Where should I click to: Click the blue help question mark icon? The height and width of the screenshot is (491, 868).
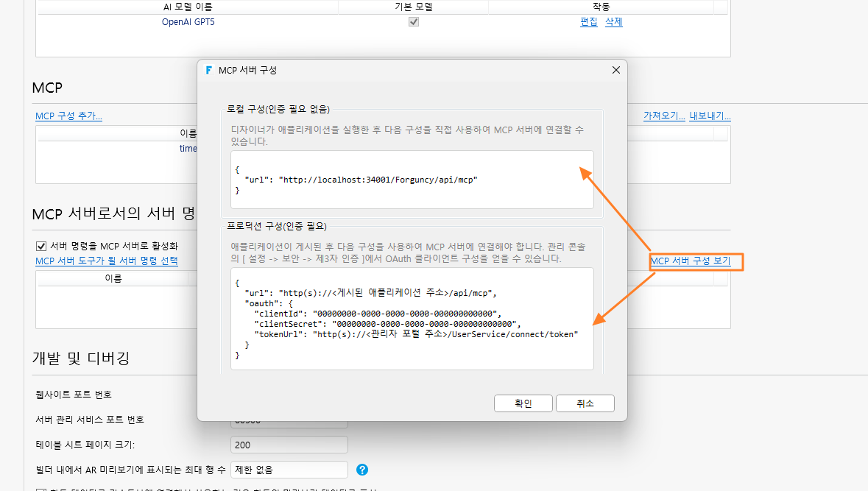pos(362,470)
